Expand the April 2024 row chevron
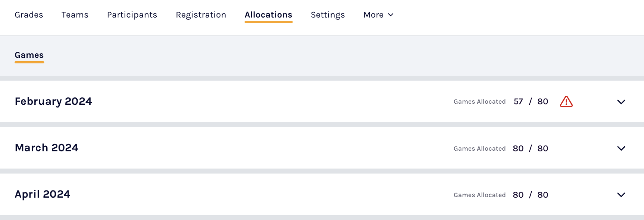644x220 pixels. [x=621, y=195]
